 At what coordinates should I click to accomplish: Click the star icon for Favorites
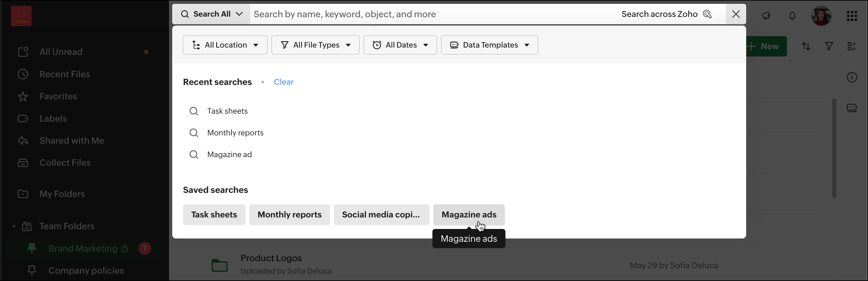tap(23, 96)
